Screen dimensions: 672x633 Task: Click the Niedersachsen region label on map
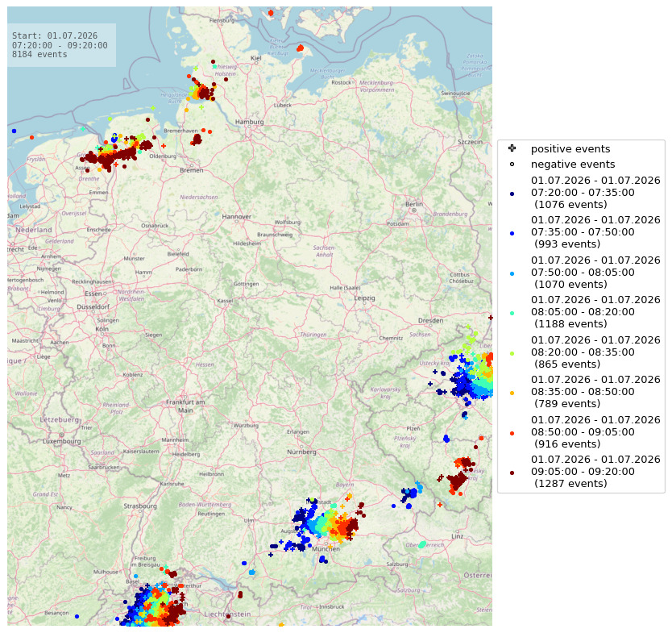pos(199,198)
